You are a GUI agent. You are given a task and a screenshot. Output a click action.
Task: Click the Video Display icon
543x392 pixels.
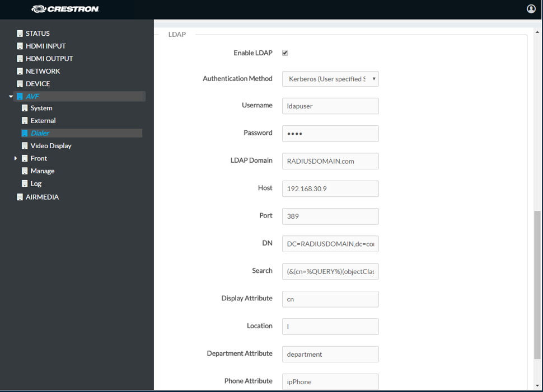[x=25, y=145]
